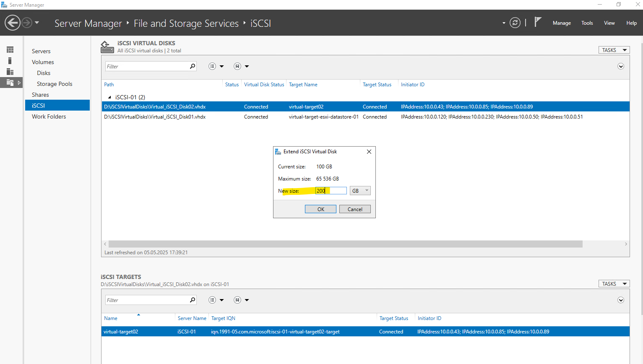The height and width of the screenshot is (364, 643).
Task: Collapse the iSCSI-01 (2) group
Action: click(x=109, y=97)
